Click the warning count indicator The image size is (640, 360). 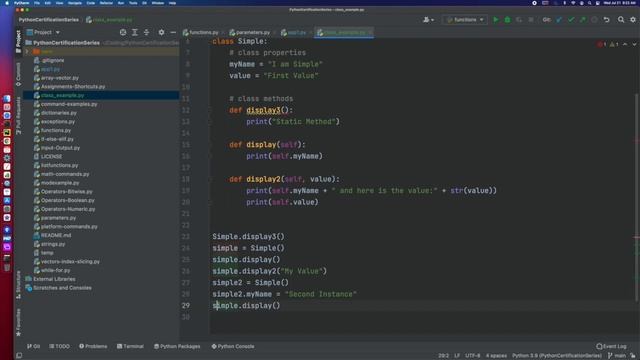tap(614, 44)
